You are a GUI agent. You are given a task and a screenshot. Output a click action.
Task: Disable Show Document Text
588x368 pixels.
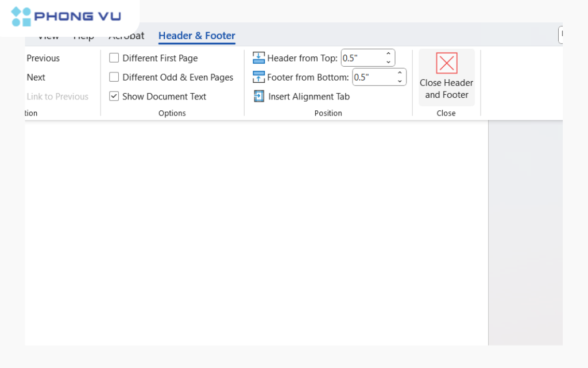click(x=114, y=96)
